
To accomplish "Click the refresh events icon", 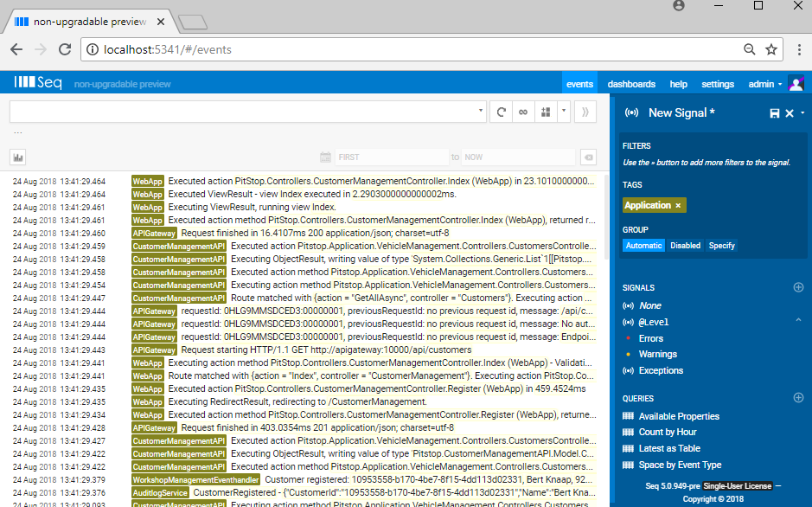I will click(501, 112).
